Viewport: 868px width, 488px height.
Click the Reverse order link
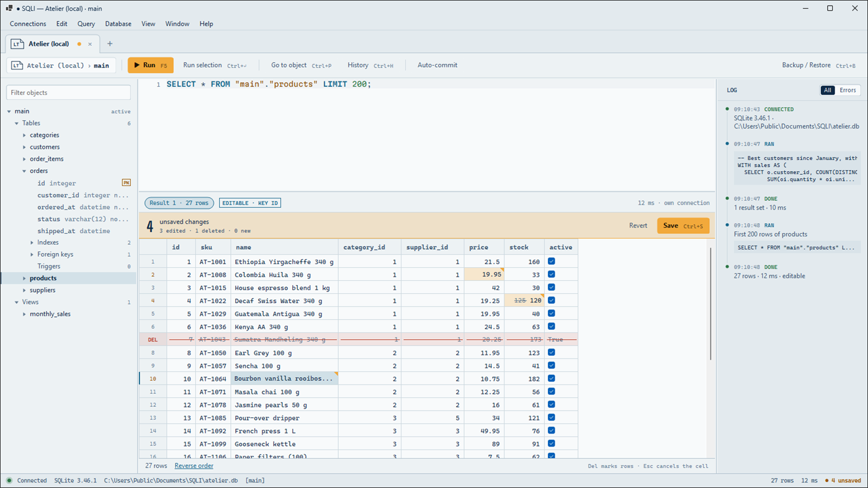[x=194, y=466]
